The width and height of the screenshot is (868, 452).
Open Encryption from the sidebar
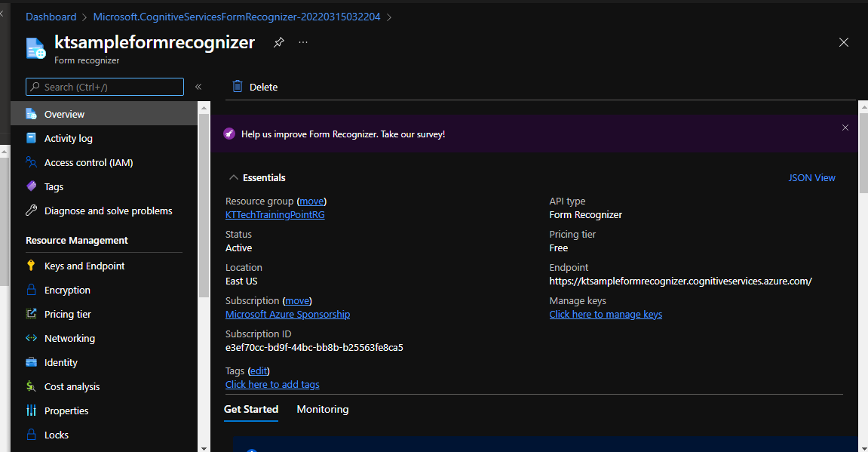click(67, 290)
